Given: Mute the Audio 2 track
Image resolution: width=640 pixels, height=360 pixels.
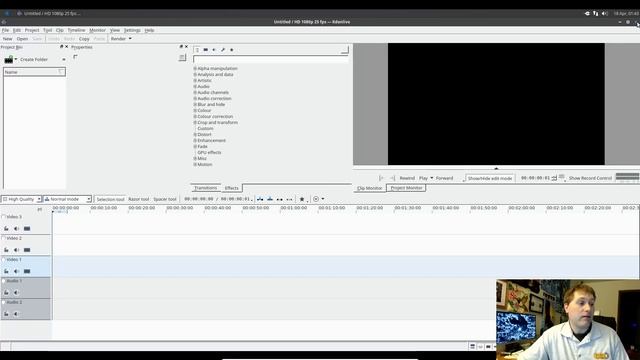Looking at the screenshot, I should coord(16,313).
